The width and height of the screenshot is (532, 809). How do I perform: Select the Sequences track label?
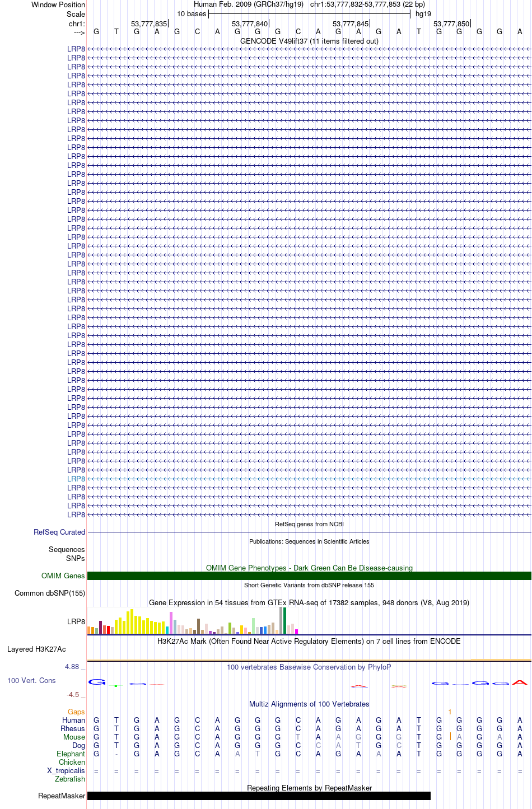[x=67, y=549]
